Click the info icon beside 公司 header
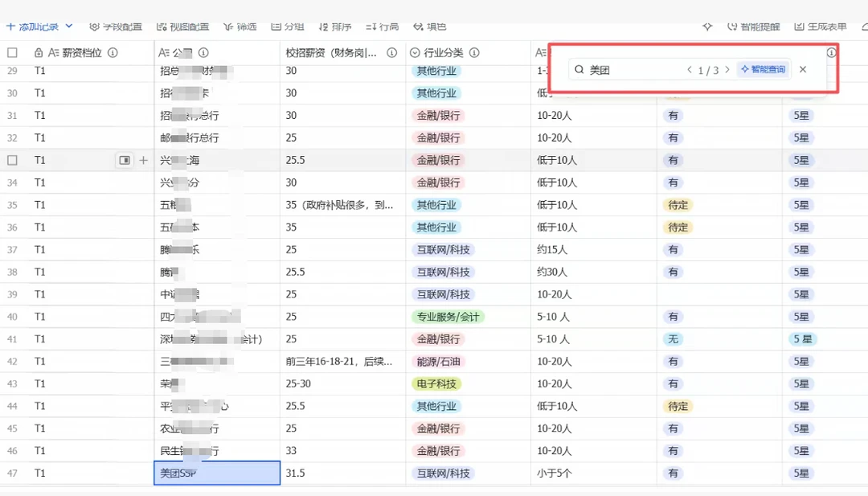Viewport: 868px width, 496px height. 203,52
